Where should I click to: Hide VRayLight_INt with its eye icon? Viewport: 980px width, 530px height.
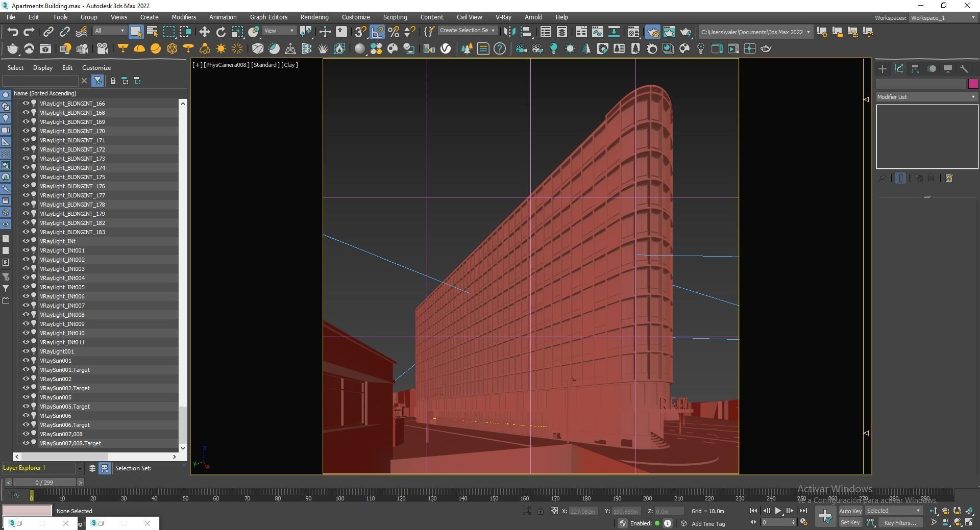coord(26,241)
